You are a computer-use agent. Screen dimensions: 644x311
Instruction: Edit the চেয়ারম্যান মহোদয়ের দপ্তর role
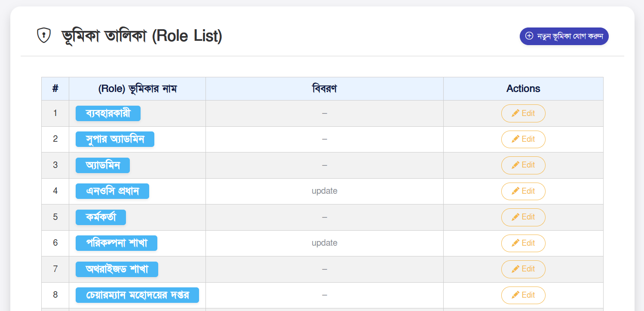coord(523,295)
